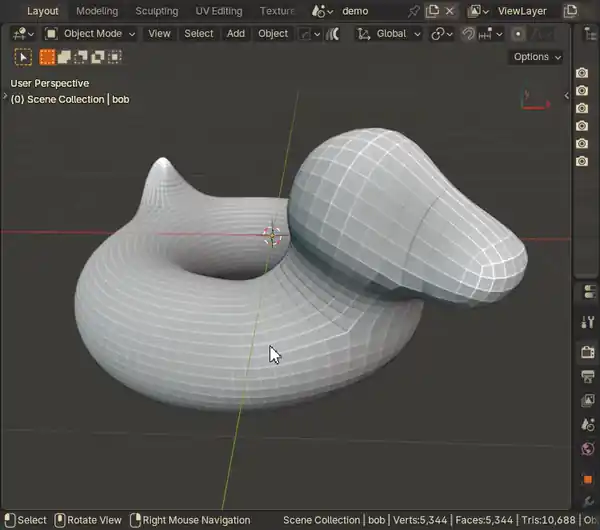Viewport: 600px width, 530px height.
Task: Click the Rotate View mouse icon in status bar
Action: (x=60, y=520)
